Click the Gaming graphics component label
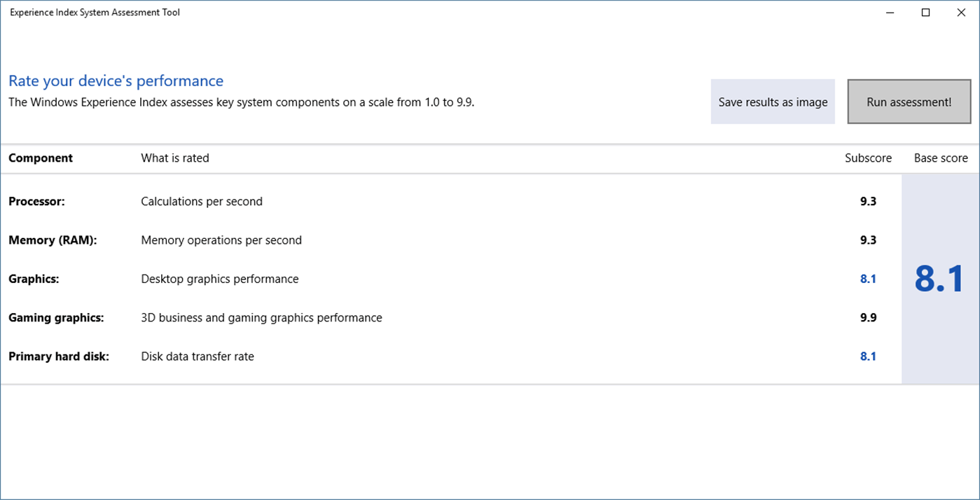This screenshot has width=980, height=500. (56, 318)
